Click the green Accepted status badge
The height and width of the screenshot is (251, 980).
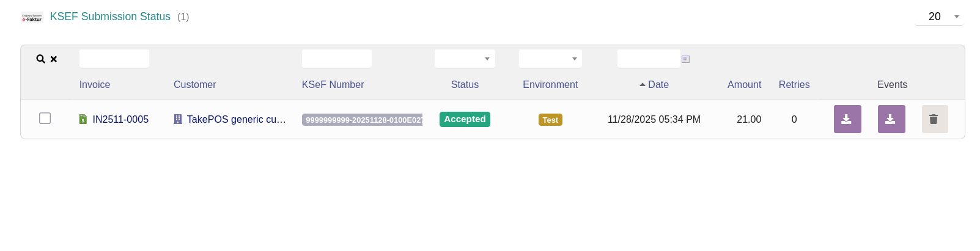pyautogui.click(x=465, y=119)
